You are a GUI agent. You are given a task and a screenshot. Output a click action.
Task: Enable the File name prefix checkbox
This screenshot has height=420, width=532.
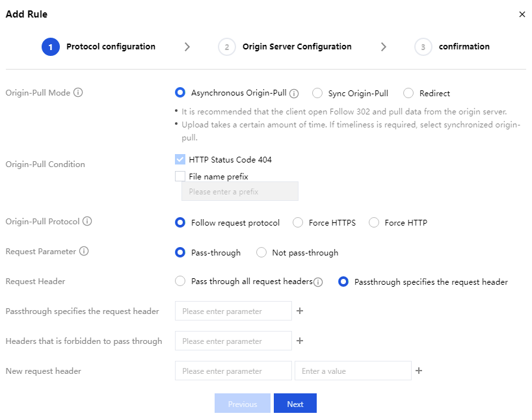point(180,176)
